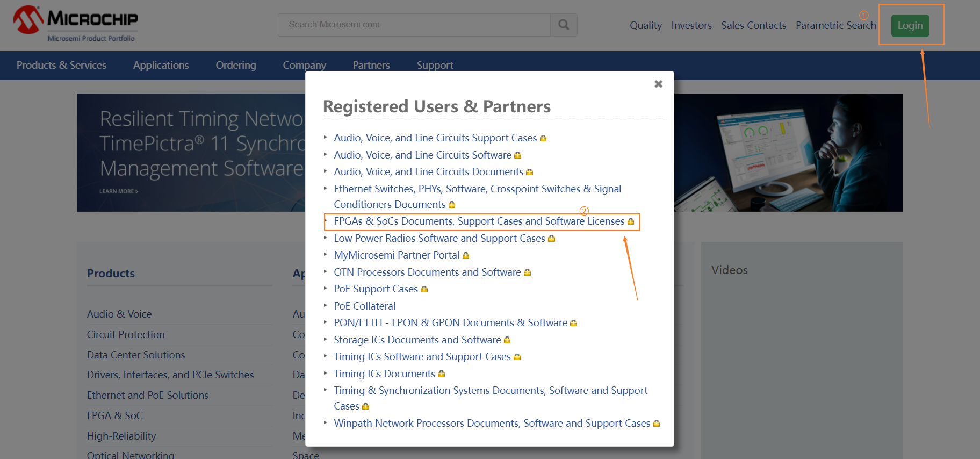Click the green Login button
This screenshot has height=459, width=980.
click(x=910, y=26)
